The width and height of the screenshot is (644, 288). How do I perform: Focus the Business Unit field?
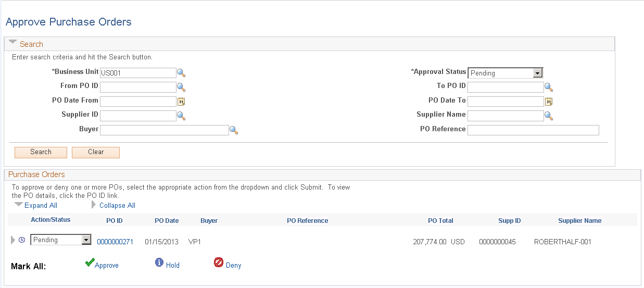(x=138, y=73)
